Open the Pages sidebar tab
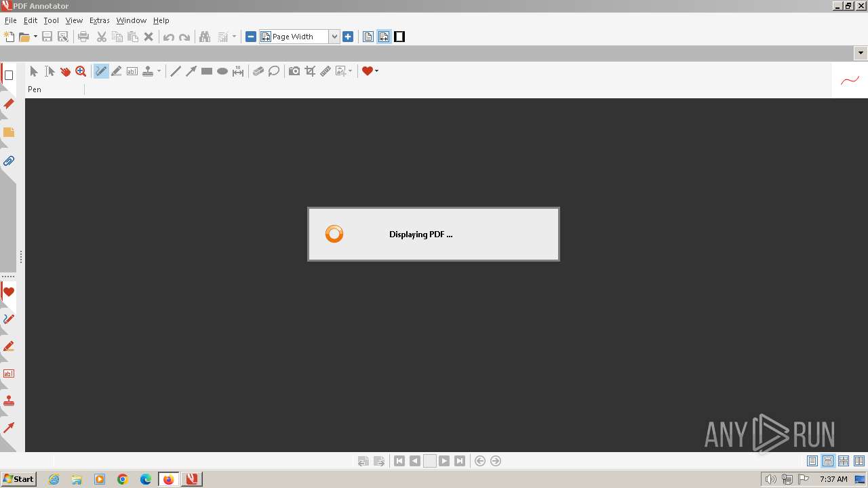The image size is (868, 488). click(8, 75)
